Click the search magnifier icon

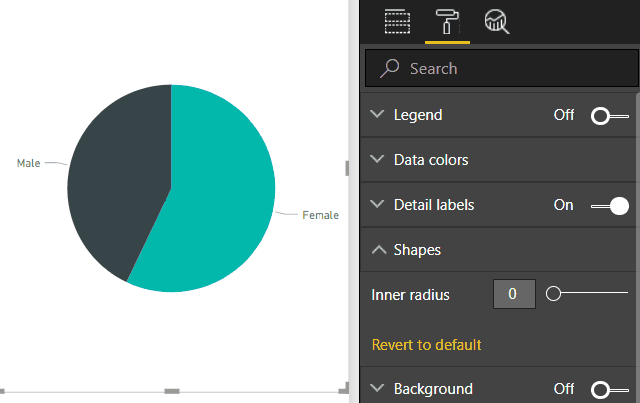[389, 68]
